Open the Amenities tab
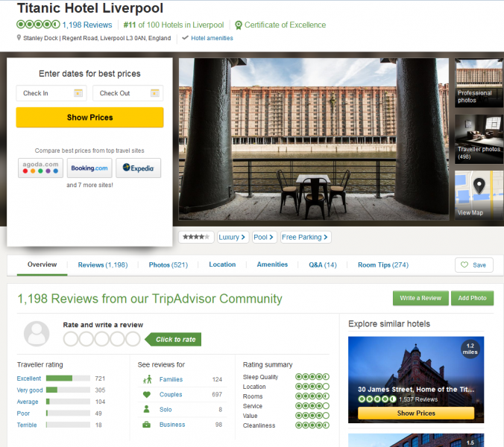 click(x=272, y=264)
